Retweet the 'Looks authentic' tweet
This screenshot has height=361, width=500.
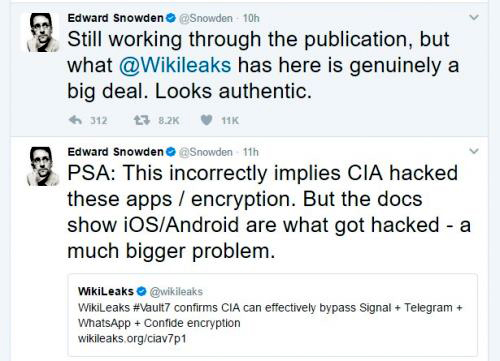pos(142,120)
